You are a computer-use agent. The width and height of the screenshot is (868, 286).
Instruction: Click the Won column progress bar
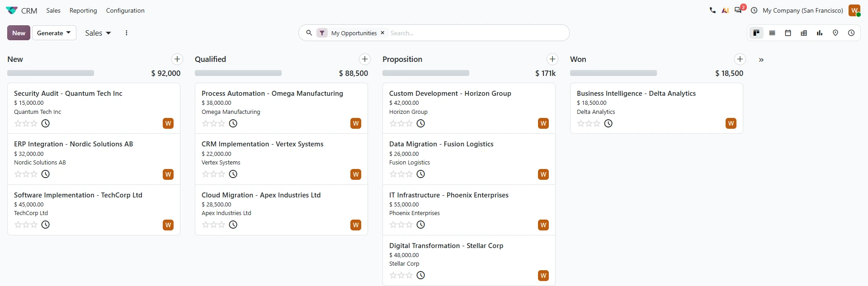click(x=613, y=73)
